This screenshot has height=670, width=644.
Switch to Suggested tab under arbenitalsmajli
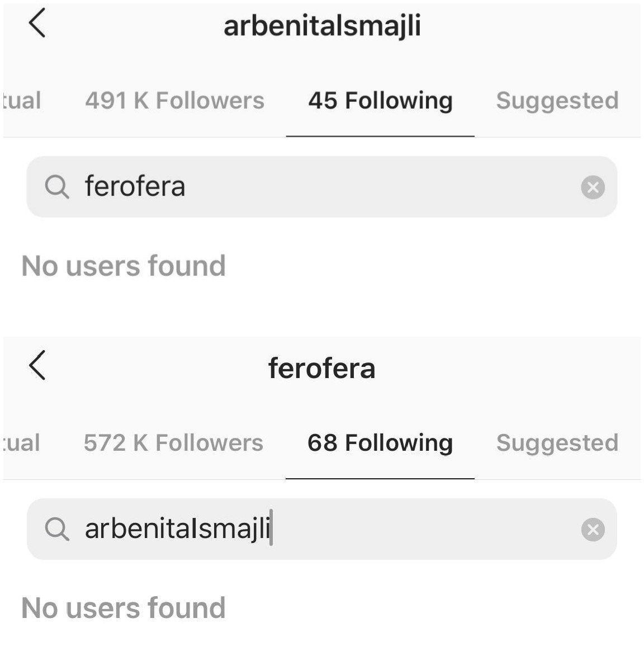pos(557,101)
